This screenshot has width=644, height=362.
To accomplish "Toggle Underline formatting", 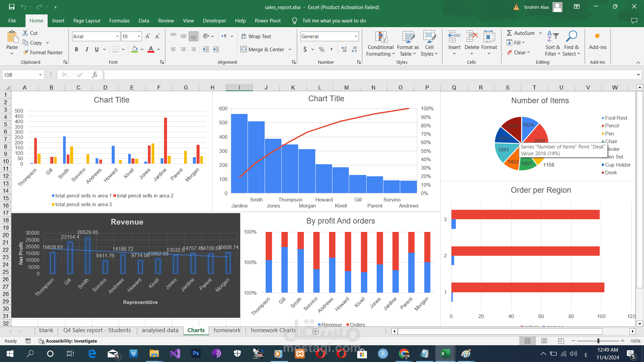I will 97,49.
